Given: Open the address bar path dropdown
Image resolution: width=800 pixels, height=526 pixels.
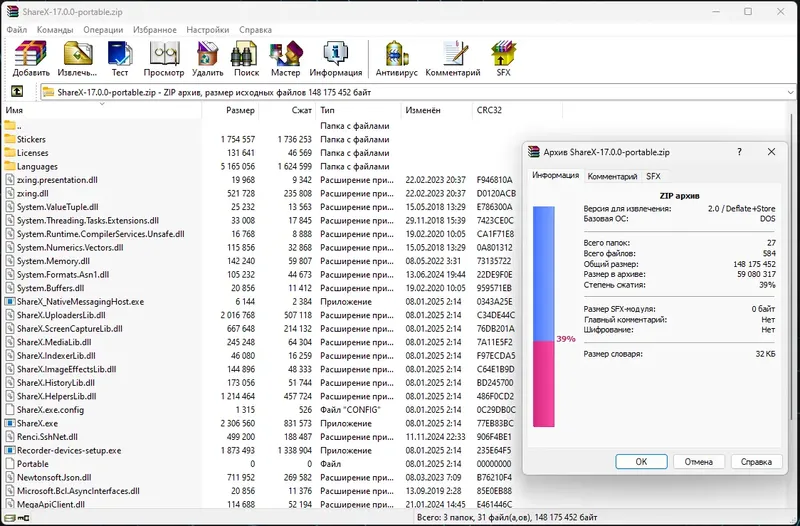Looking at the screenshot, I should tap(790, 92).
